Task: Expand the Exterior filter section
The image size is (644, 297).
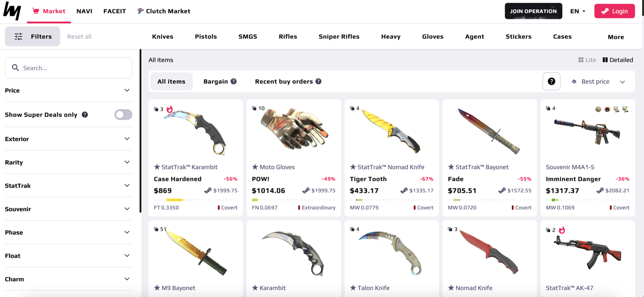Action: pos(68,139)
